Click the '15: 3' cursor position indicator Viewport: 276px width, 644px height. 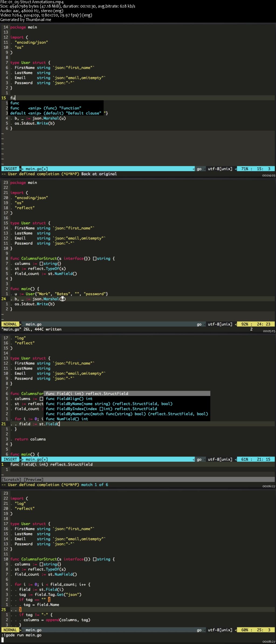(264, 169)
